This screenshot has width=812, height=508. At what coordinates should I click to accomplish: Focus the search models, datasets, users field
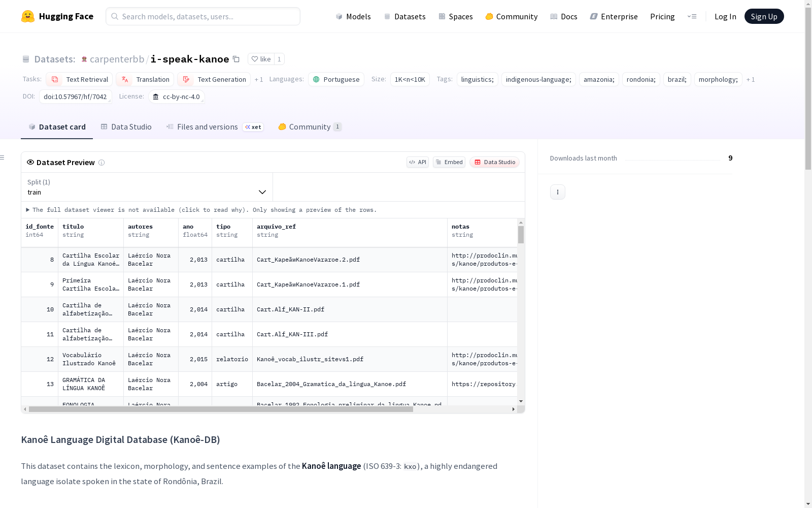coord(203,16)
